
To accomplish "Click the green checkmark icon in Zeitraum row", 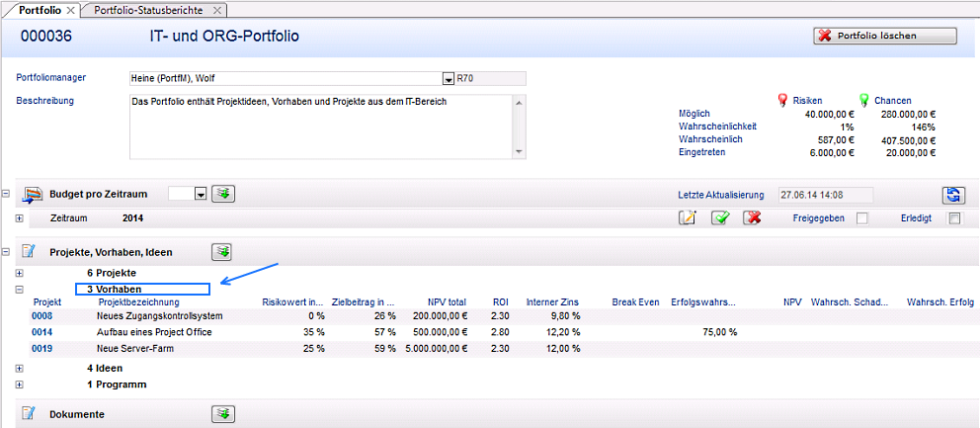I will [x=720, y=217].
